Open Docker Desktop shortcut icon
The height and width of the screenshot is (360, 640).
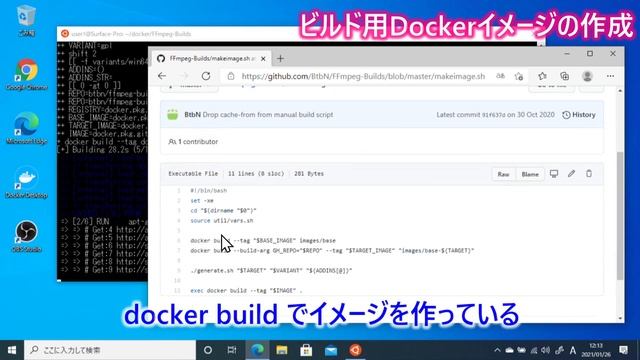coord(27,182)
